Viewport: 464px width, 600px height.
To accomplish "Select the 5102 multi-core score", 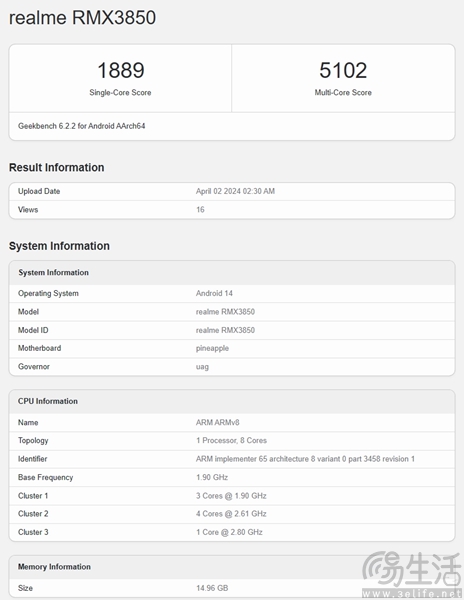I will tap(343, 70).
